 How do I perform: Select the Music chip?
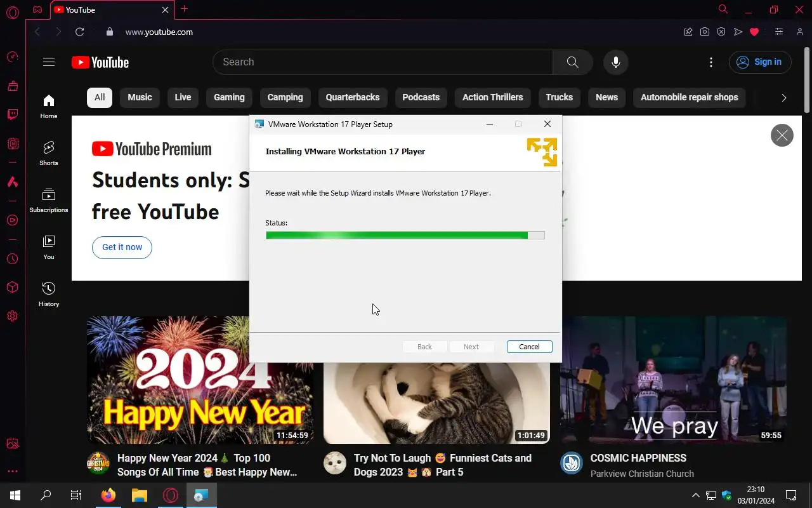pyautogui.click(x=140, y=97)
